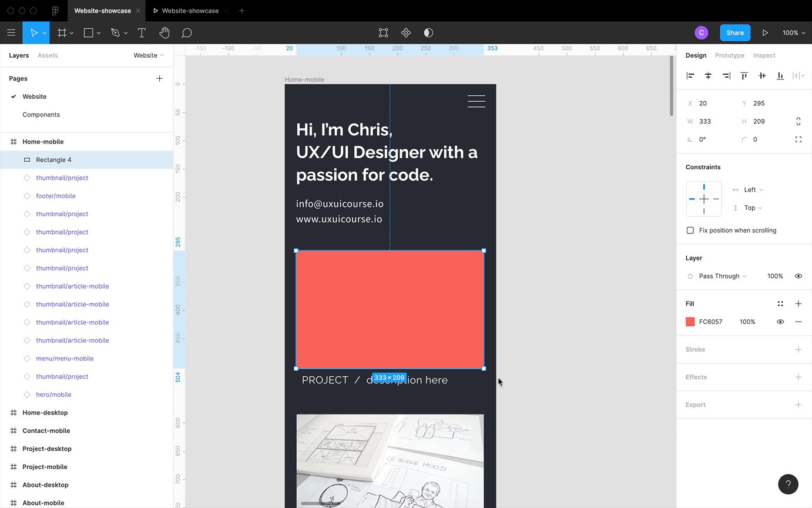This screenshot has width=812, height=508.
Task: Align vertical centers icon
Action: pos(762,75)
